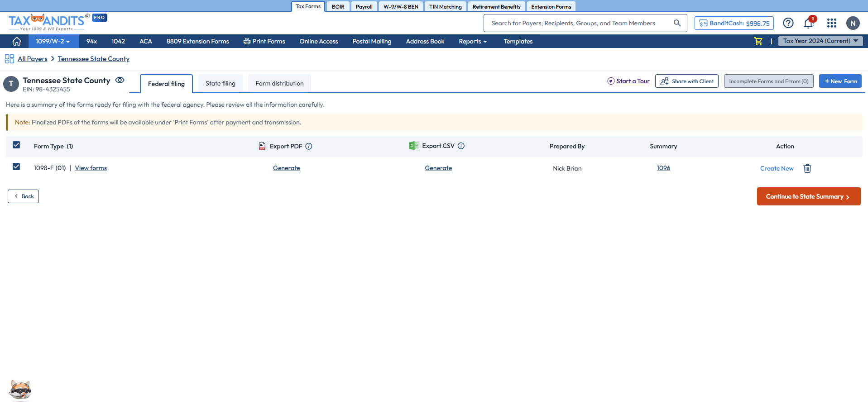Viewport: 868px width, 409px height.
Task: Click the search magnifier icon
Action: click(677, 23)
